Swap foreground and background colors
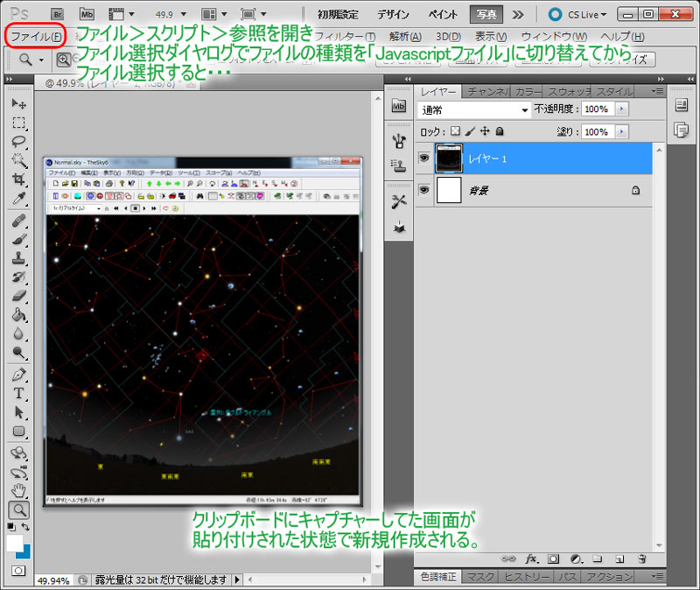700x590 pixels. (x=25, y=527)
